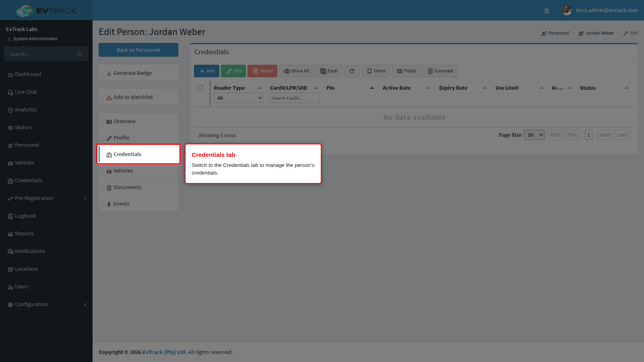Click the Personnel breadcrumb link
The width and height of the screenshot is (644, 362).
(x=555, y=33)
